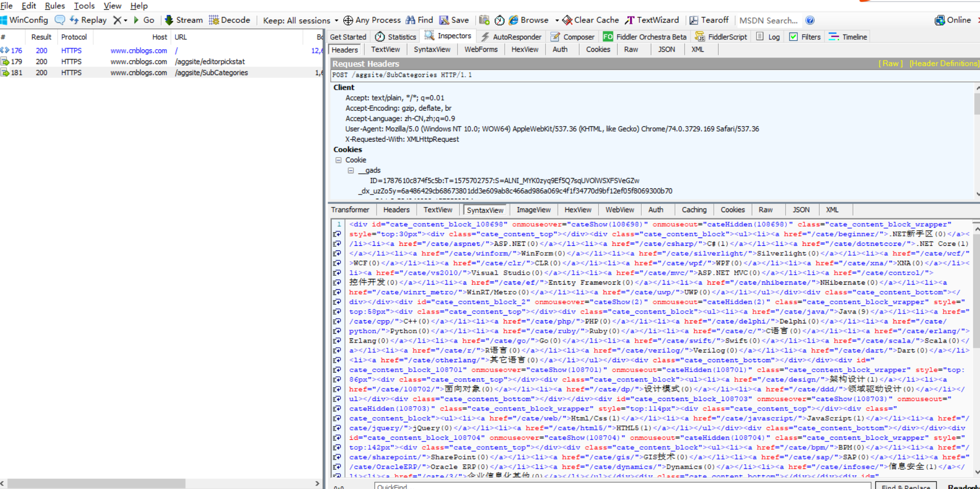Viewport: 980px width, 489px height.
Task: Sort sessions by Host column
Action: click(x=131, y=37)
